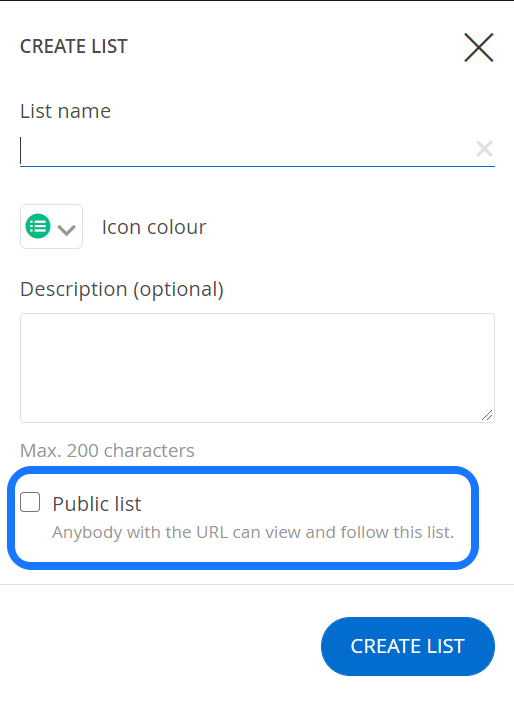
Task: Expand the chevron next to green icon
Action: pyautogui.click(x=66, y=230)
